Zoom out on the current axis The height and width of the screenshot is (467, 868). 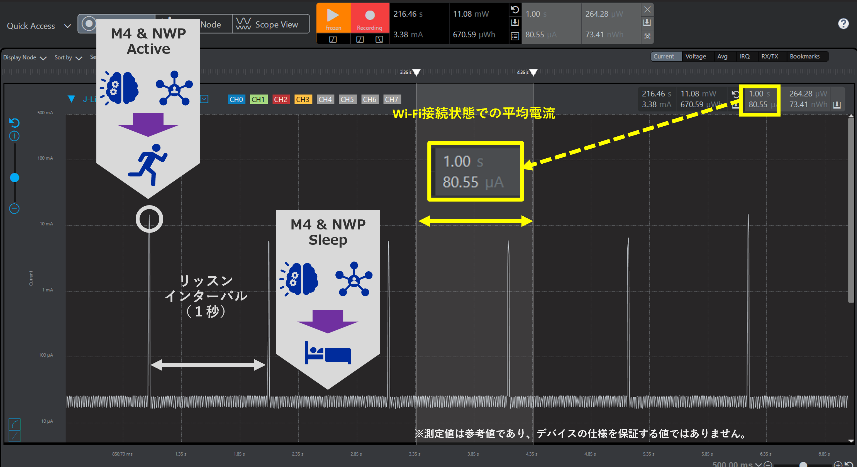point(14,209)
